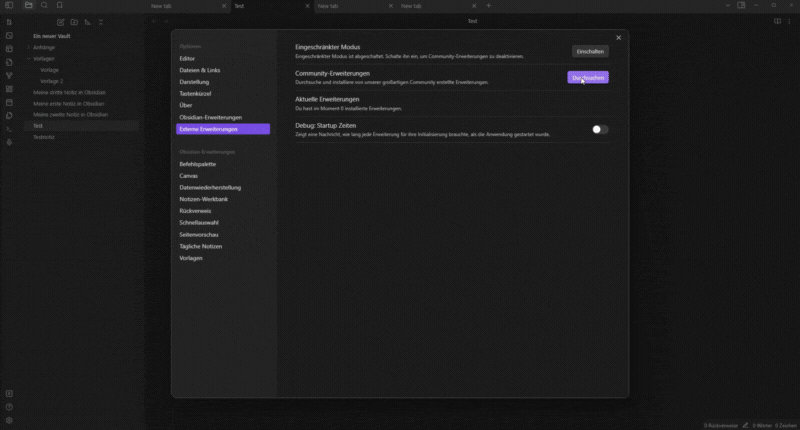Click the help question mark icon
Screen dimensions: 800x430
(x=9, y=407)
